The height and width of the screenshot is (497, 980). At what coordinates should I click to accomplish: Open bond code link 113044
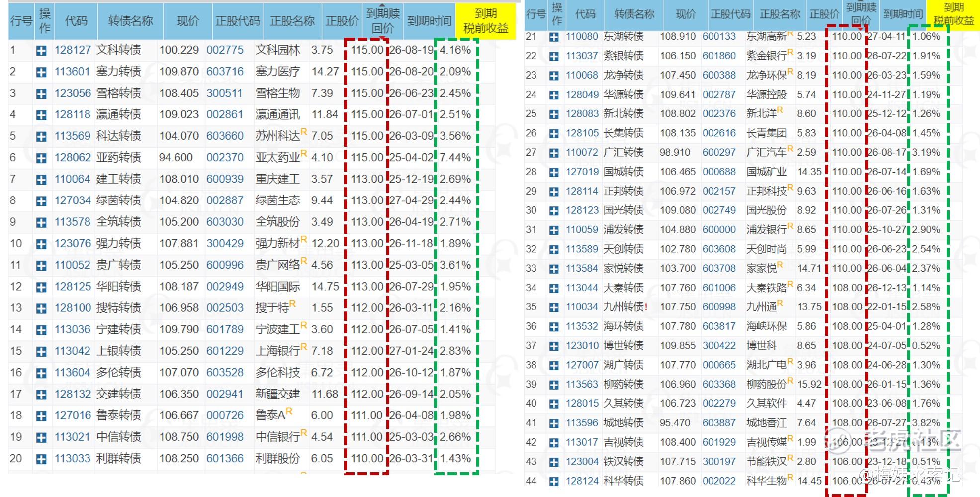point(582,288)
